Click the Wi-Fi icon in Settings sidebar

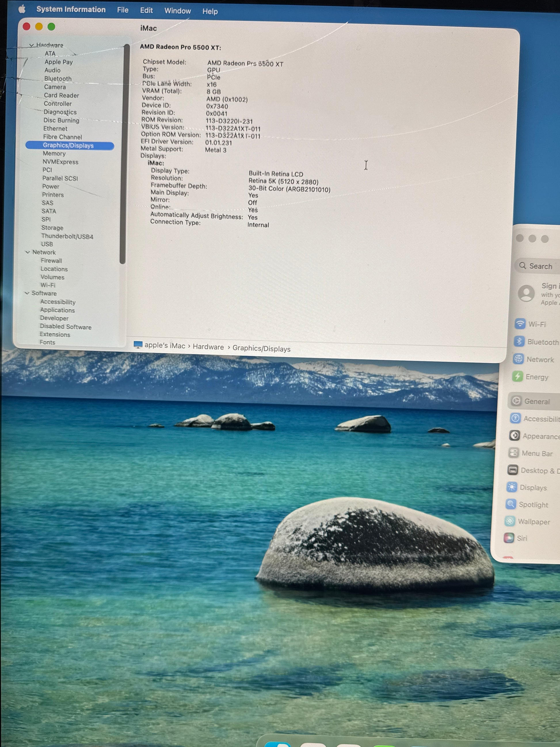point(520,324)
